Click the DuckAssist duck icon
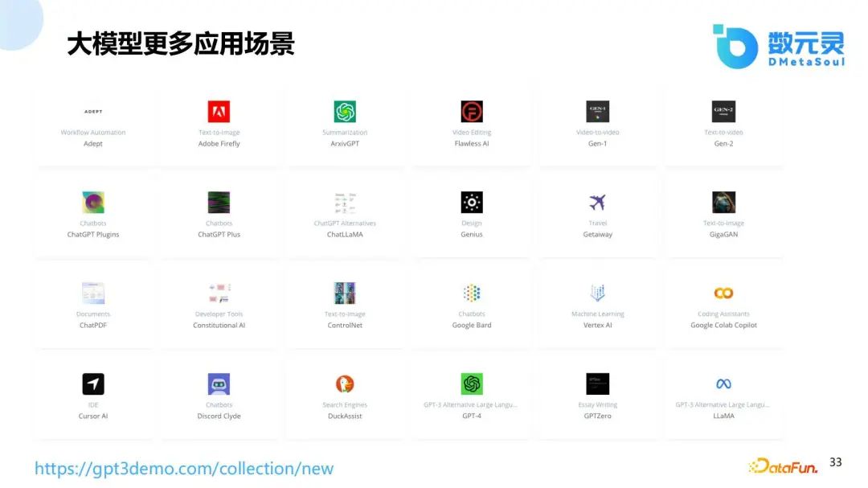 click(x=345, y=383)
